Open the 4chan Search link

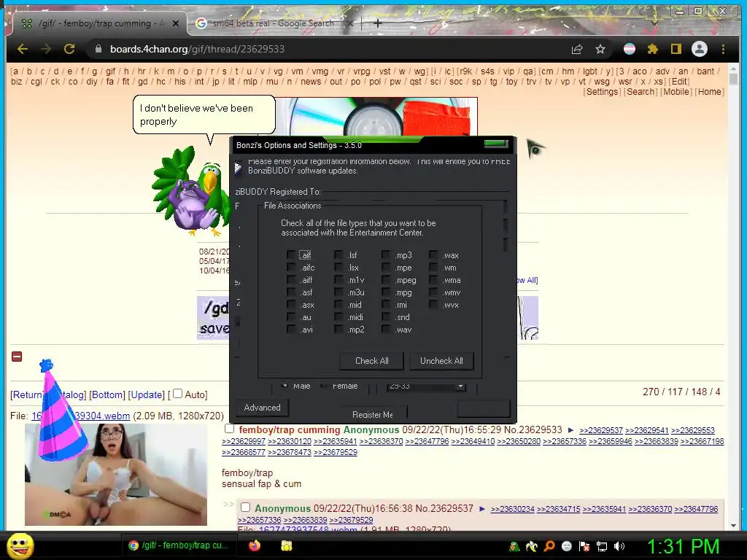tap(640, 92)
